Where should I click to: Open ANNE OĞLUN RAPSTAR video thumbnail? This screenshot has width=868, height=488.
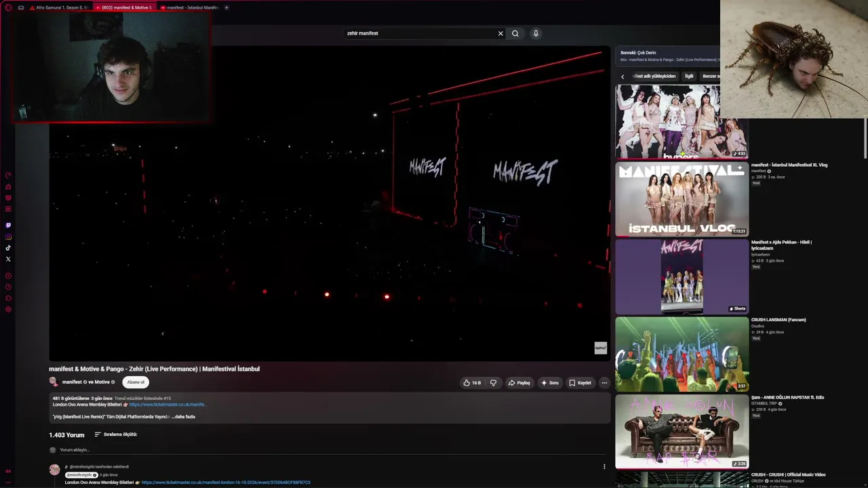(682, 432)
